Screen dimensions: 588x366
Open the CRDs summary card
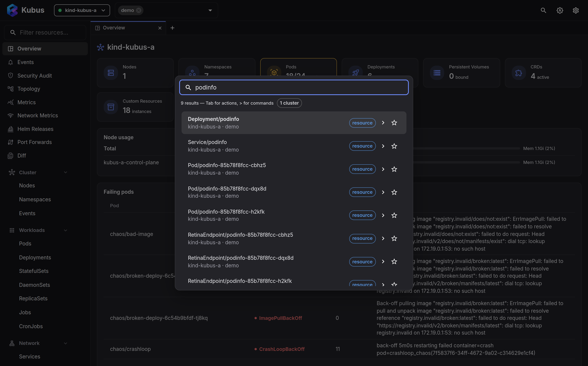pyautogui.click(x=543, y=73)
